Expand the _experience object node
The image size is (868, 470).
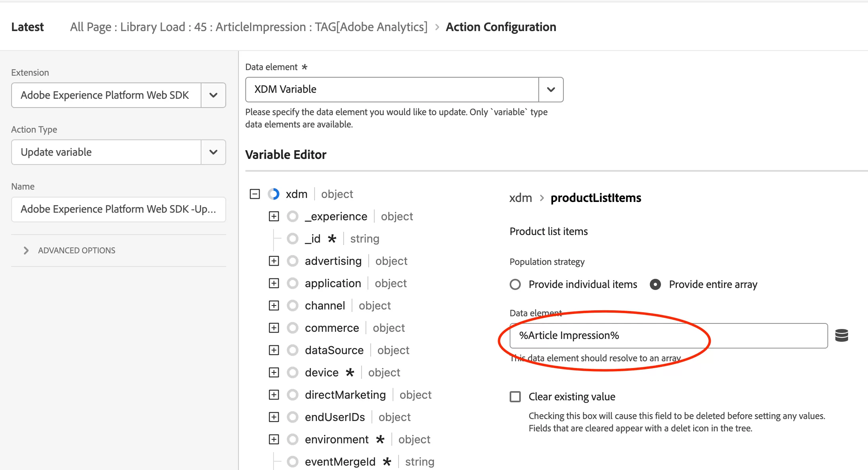[x=274, y=216]
